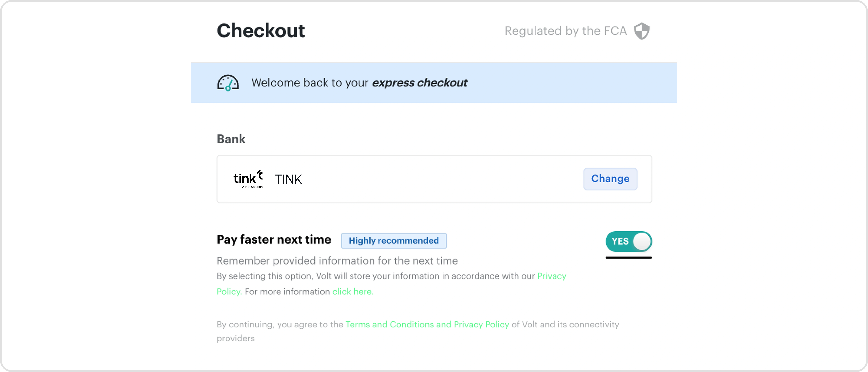This screenshot has height=372, width=868.
Task: Click the 'click here' link for more information
Action: [x=353, y=291]
